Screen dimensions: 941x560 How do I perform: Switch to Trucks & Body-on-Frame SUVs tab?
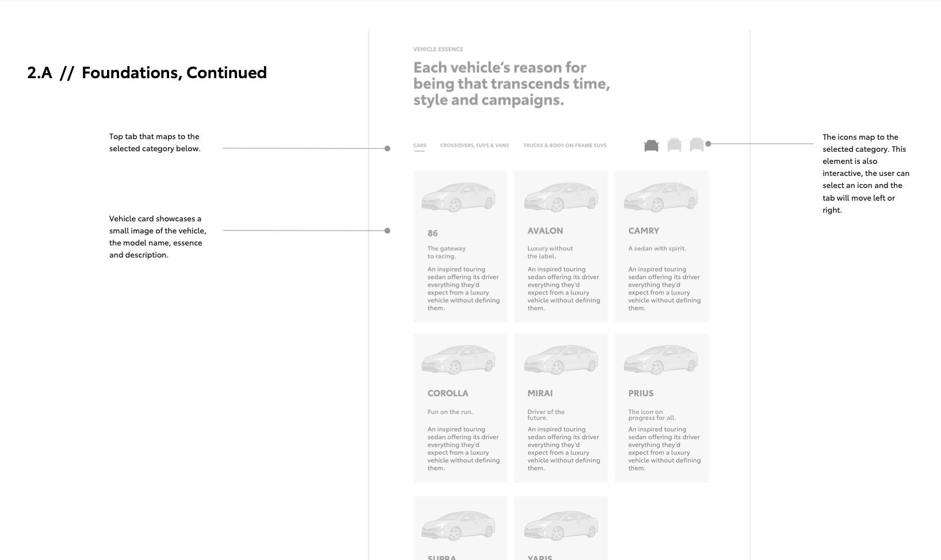pos(565,145)
